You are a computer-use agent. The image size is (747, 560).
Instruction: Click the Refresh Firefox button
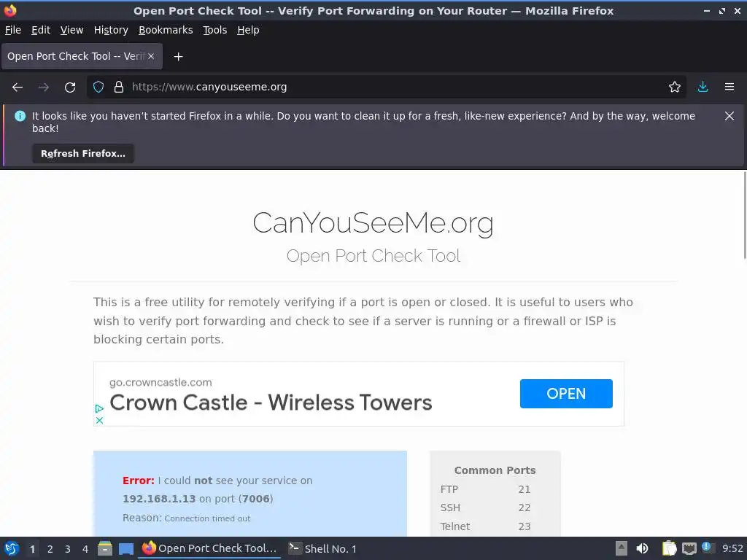83,154
